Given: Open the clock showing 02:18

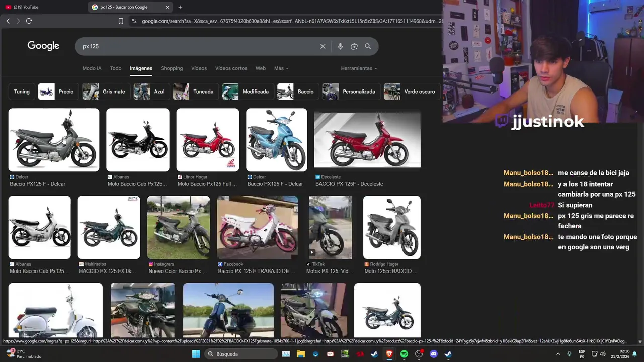Looking at the screenshot, I should tap(624, 351).
